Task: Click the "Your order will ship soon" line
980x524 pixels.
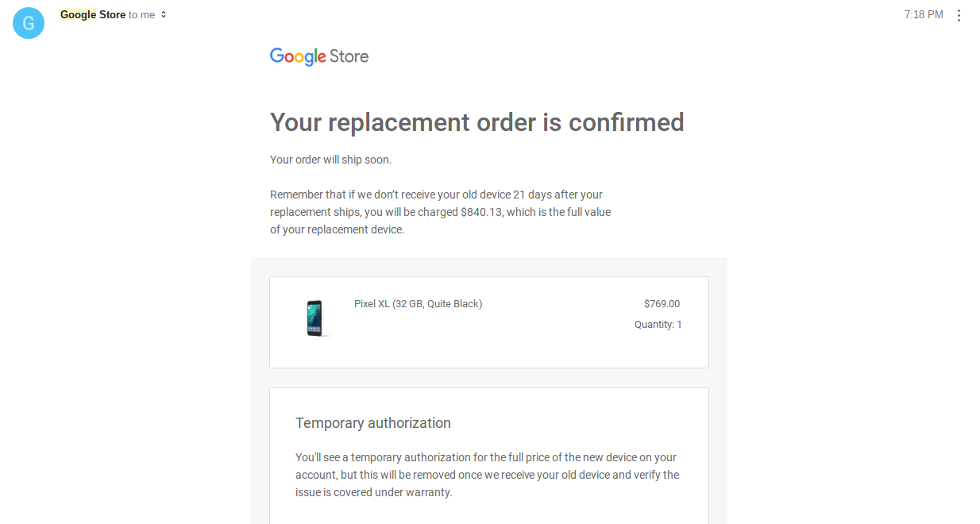Action: [x=330, y=160]
